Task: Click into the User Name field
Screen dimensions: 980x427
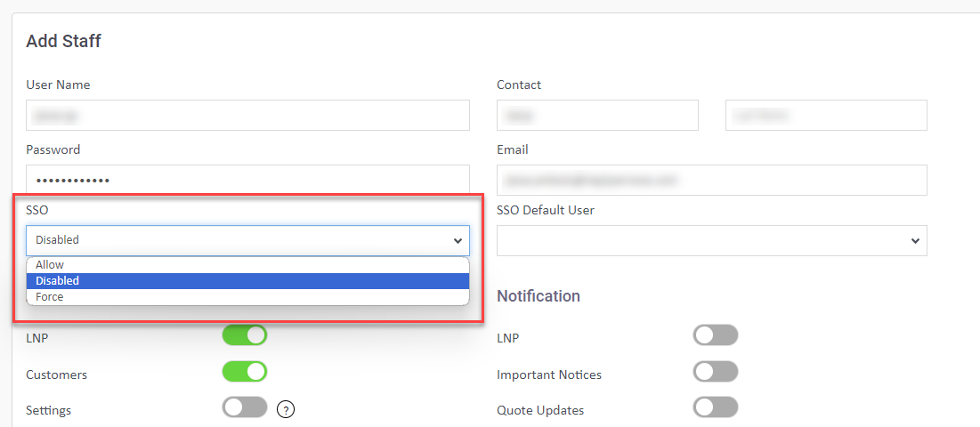Action: point(247,116)
